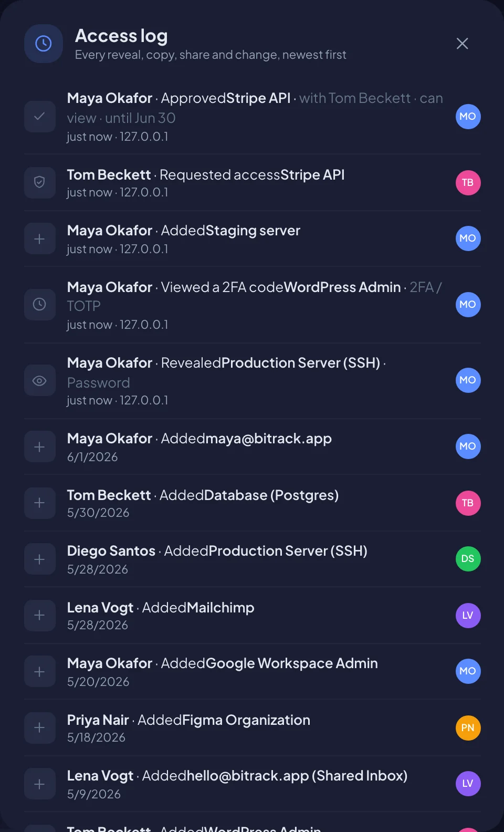Screen dimensions: 504x832
Task: Click TB avatar on Database (Postgres) row
Action: [x=468, y=503]
